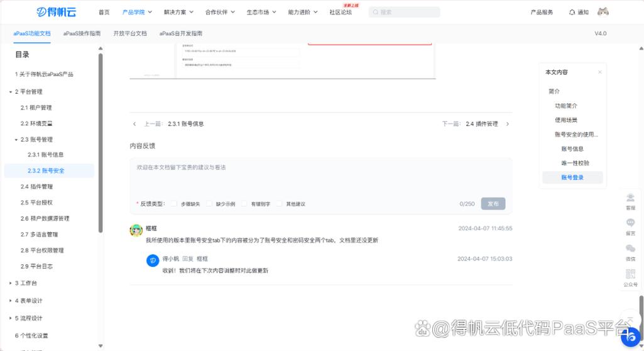Jump to 账号登录 in page outline
Screen dimensions: 644x351
point(572,177)
